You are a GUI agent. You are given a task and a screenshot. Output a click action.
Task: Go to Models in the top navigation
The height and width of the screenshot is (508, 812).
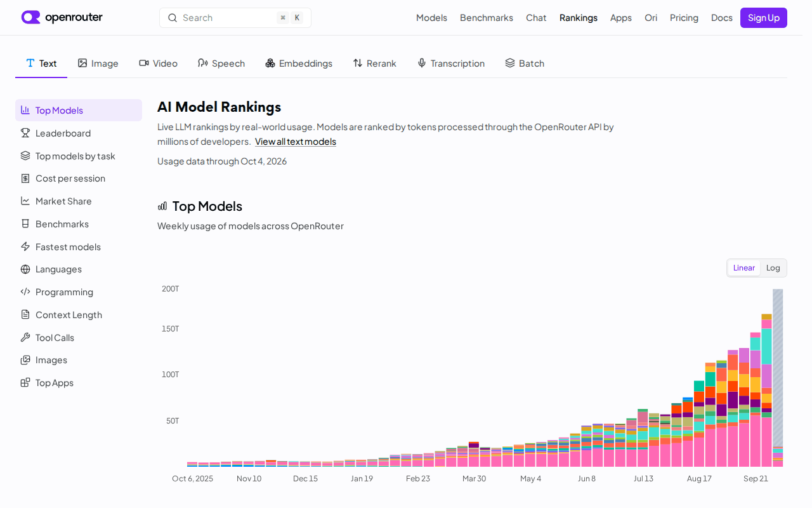point(431,18)
